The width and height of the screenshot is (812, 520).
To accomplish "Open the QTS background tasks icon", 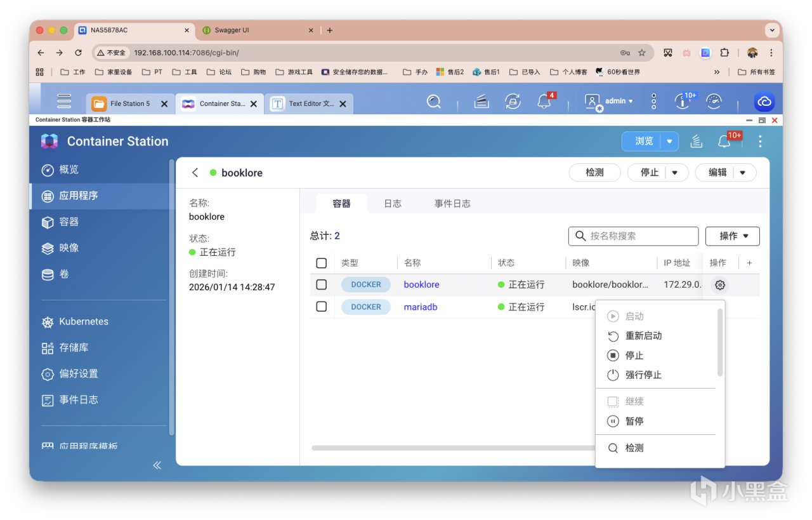I will pos(481,102).
